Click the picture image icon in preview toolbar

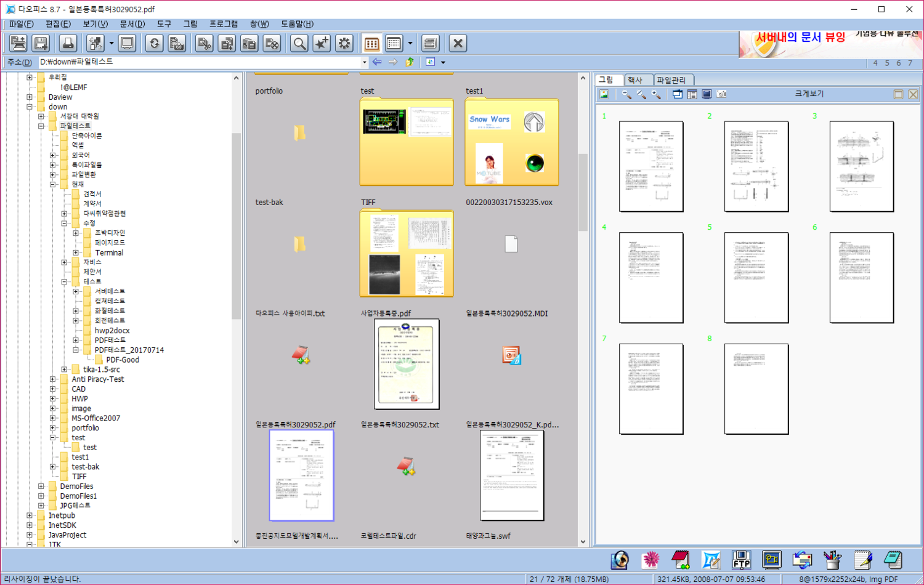(604, 94)
